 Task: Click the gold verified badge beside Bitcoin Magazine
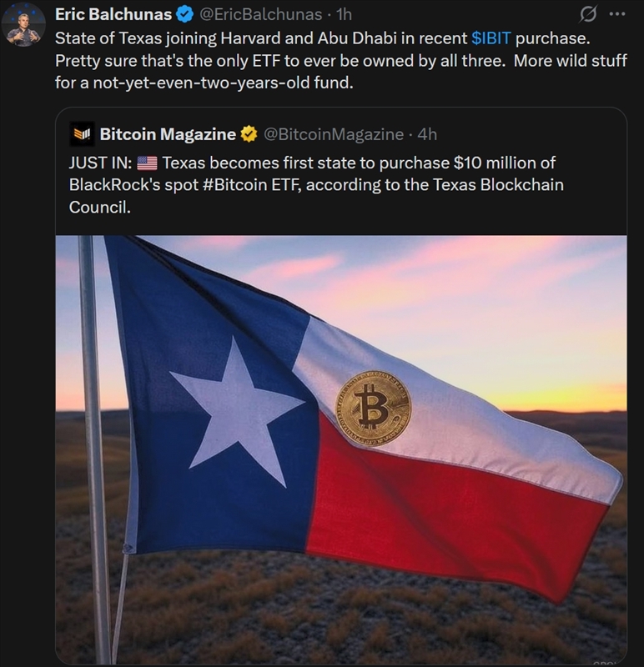(249, 133)
